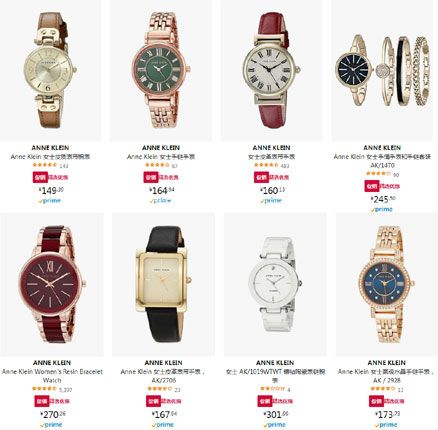The image size is (438, 430).
Task: Open the AK/1470 watch set title link
Action: coord(382,161)
